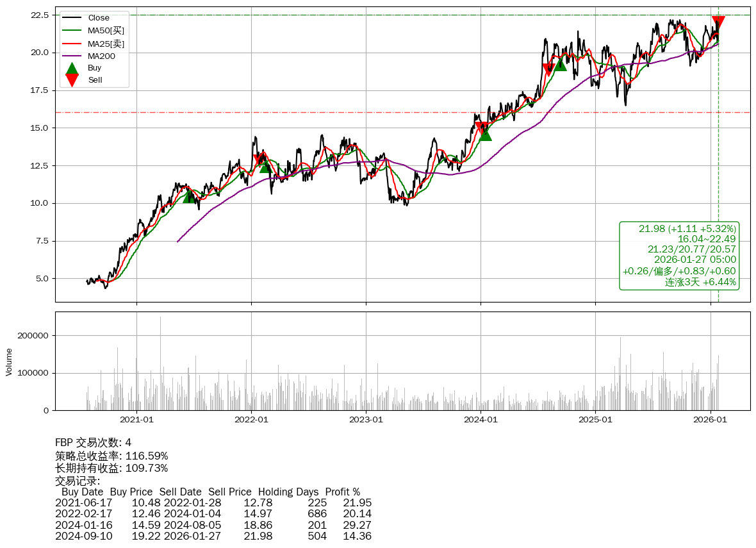Click the 21.98 (+1.11 +5.32%) price text
Image resolution: width=756 pixels, height=548 pixels.
687,229
